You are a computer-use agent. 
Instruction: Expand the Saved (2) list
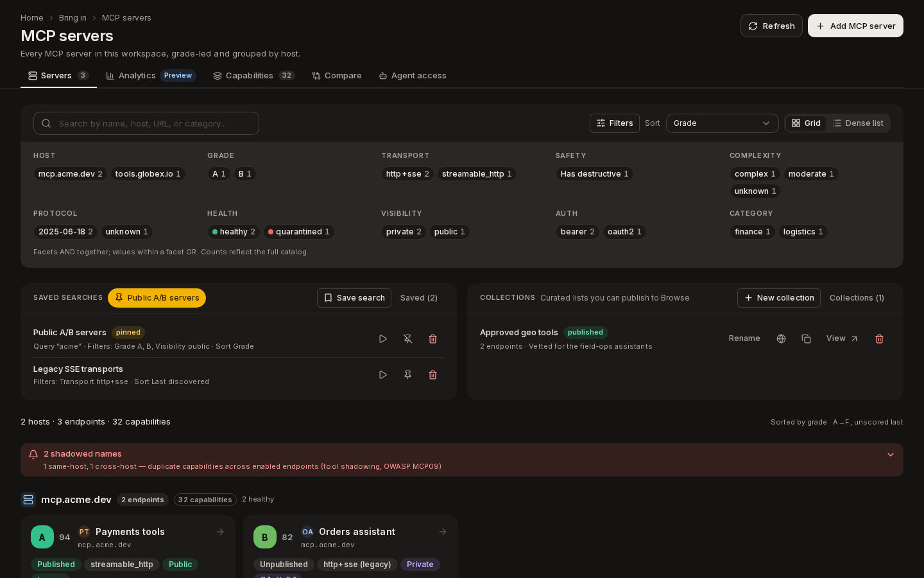[x=419, y=298]
